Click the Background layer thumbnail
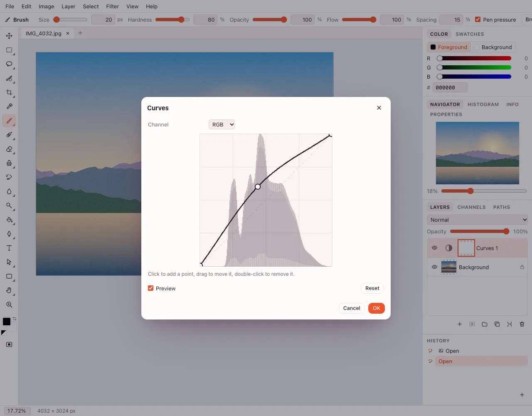Viewport: 532px width, 416px height. click(449, 267)
